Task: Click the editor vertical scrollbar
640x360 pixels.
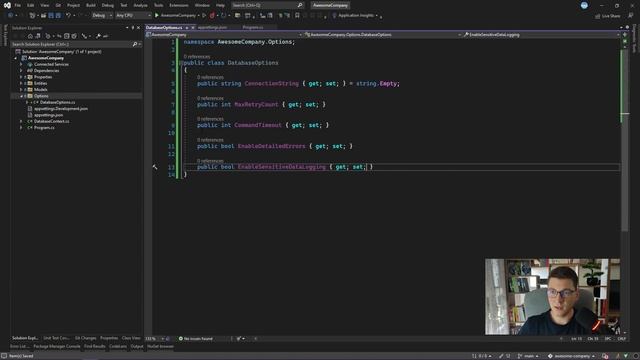Action: [x=624, y=139]
